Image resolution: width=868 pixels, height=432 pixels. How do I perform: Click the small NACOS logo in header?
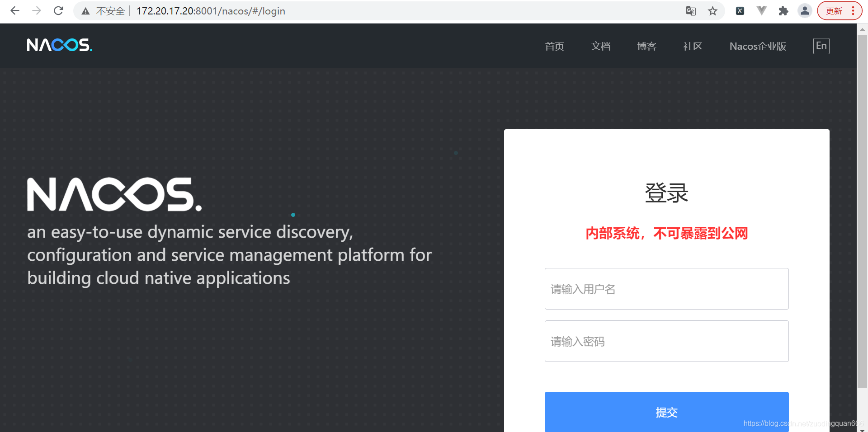(60, 45)
